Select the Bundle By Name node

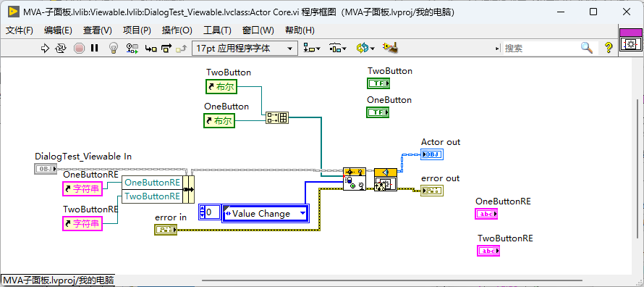189,189
